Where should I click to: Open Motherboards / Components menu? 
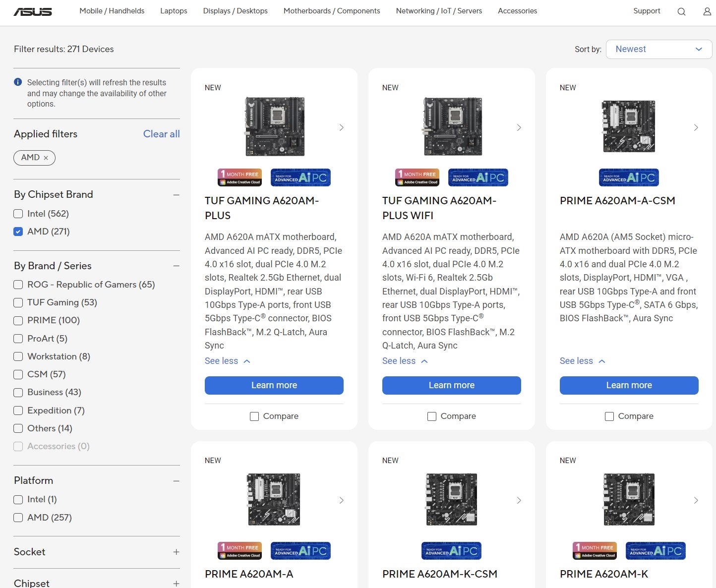click(332, 11)
